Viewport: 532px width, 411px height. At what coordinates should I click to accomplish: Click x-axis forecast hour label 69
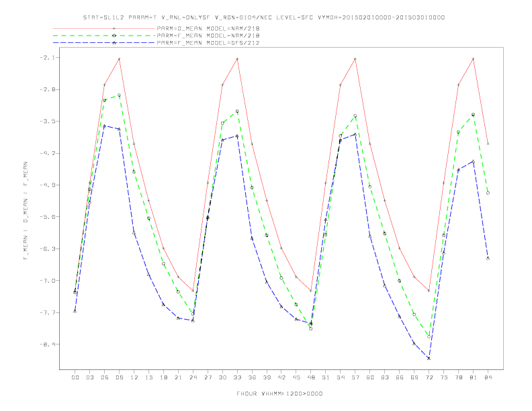[414, 377]
